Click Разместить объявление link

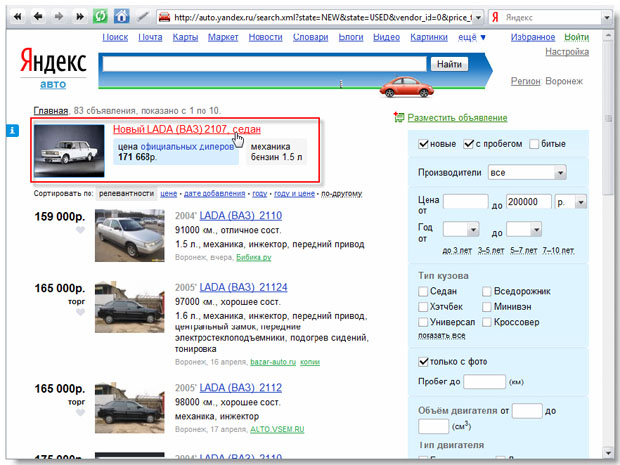point(457,117)
